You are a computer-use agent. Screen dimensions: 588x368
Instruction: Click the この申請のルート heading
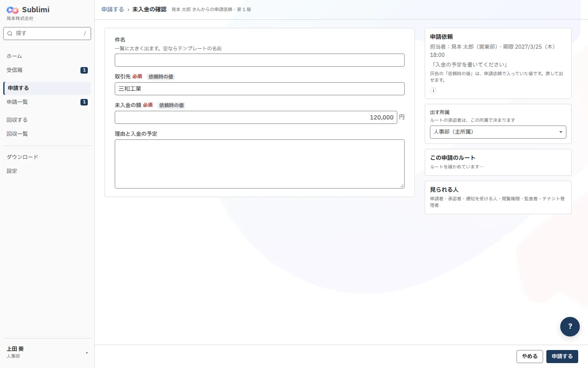coord(453,158)
